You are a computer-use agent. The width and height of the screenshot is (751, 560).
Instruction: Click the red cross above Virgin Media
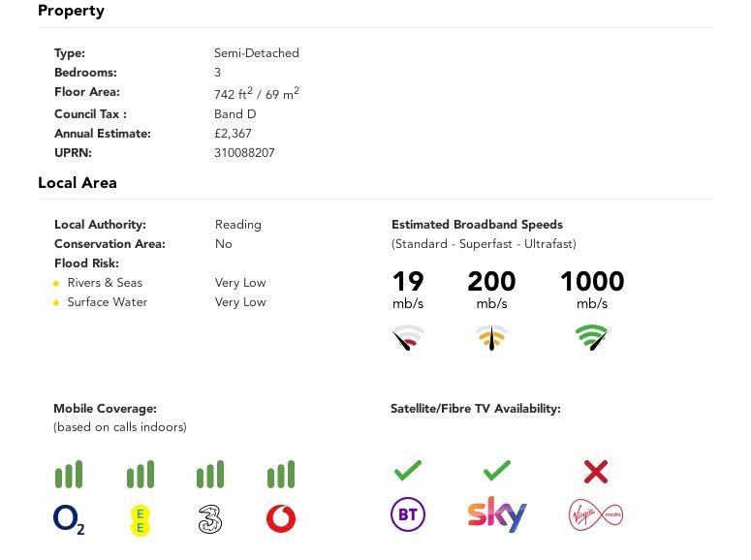click(x=596, y=472)
